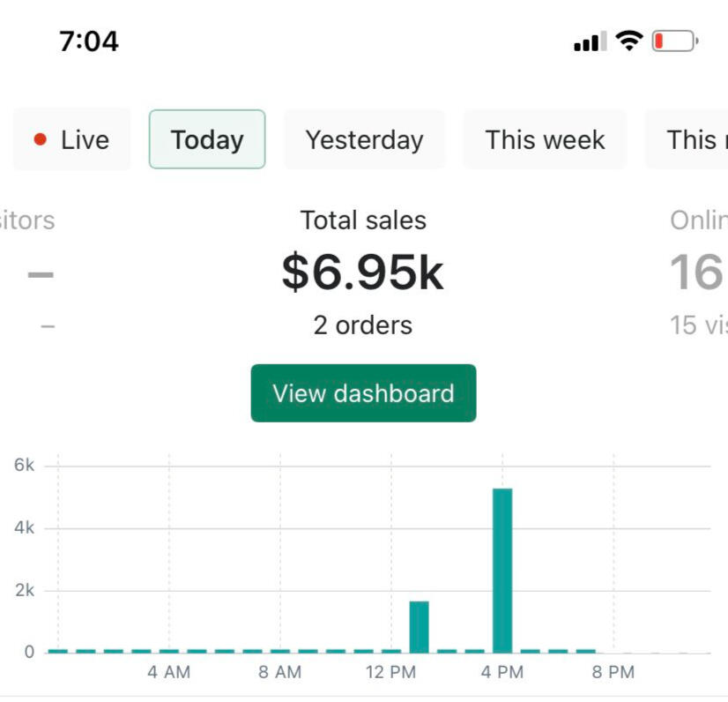Tap the red Live indicator dot
This screenshot has height=702, width=728.
(40, 139)
